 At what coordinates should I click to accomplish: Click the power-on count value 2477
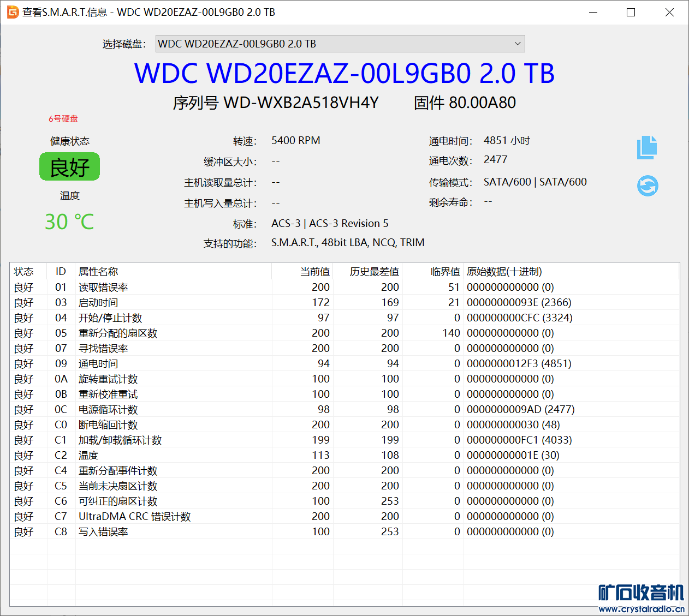click(496, 159)
